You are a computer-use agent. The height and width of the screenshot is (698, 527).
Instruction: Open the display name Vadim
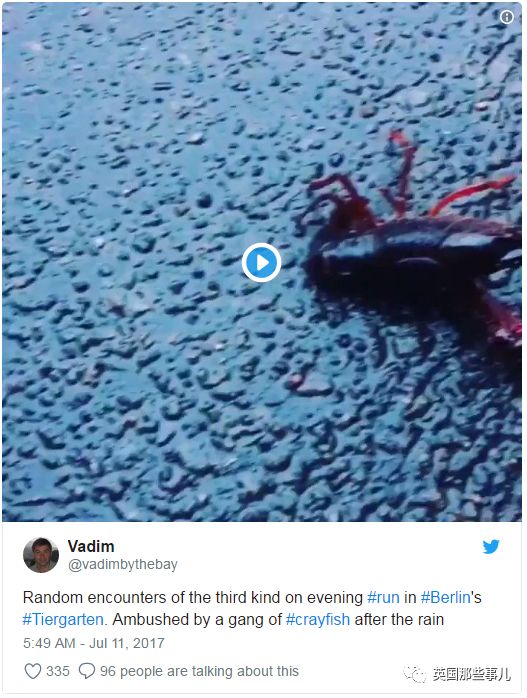coord(91,546)
